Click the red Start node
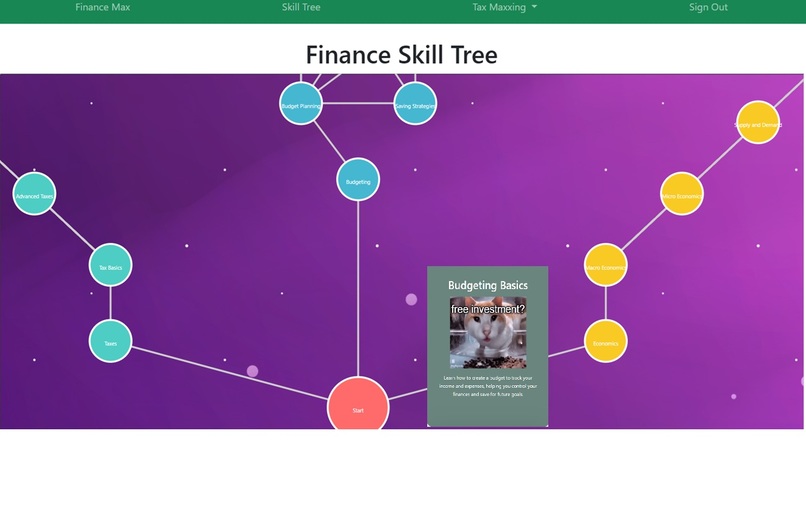 (x=358, y=403)
